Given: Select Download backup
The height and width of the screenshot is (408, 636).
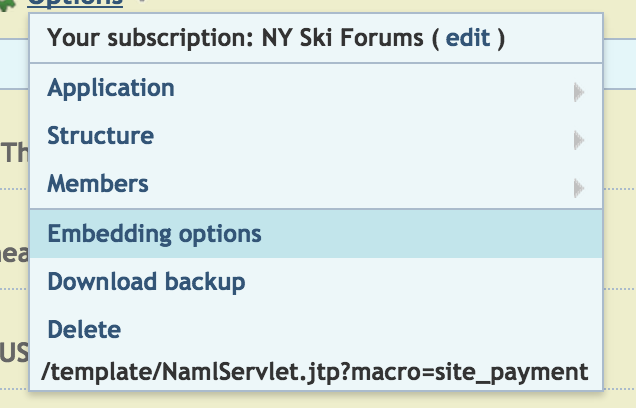Looking at the screenshot, I should 146,282.
